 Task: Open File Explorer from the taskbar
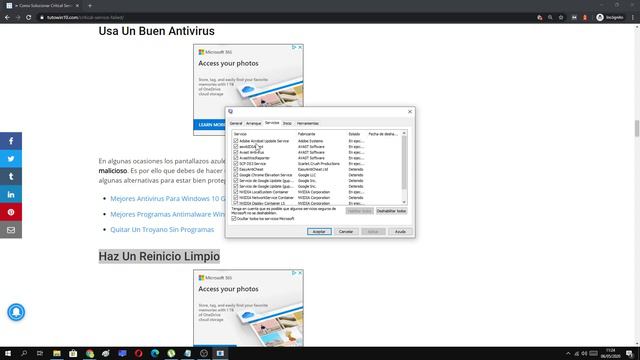click(57, 353)
